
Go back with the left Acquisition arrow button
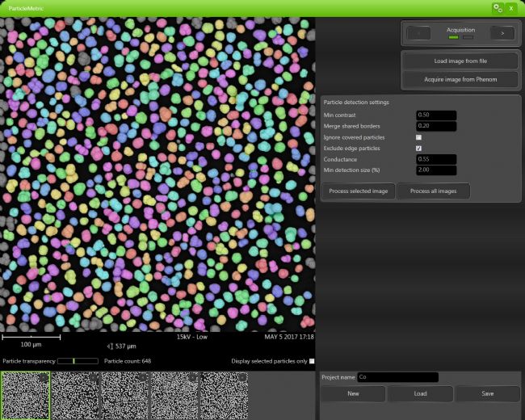pyautogui.click(x=418, y=33)
